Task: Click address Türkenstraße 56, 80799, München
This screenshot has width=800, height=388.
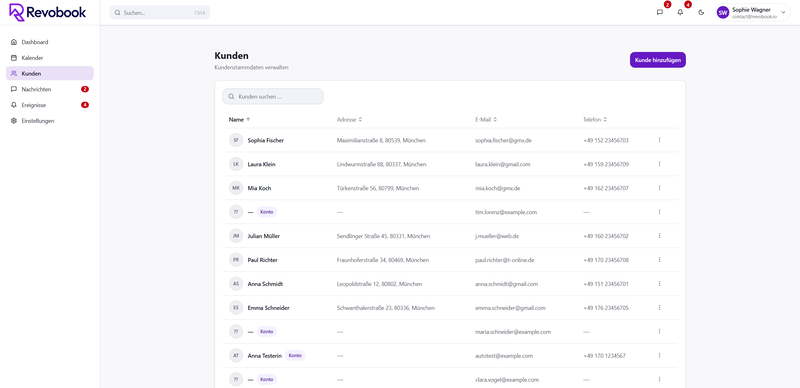Action: coord(378,188)
